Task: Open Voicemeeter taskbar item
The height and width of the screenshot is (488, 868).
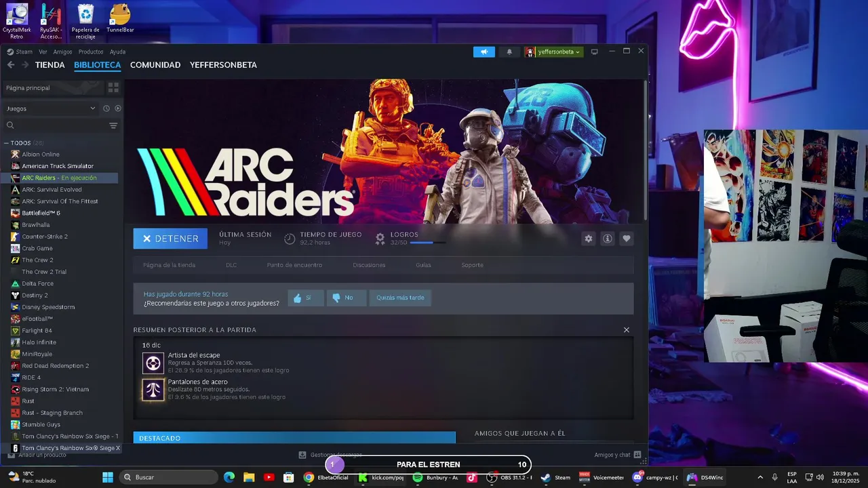Action: [601, 477]
